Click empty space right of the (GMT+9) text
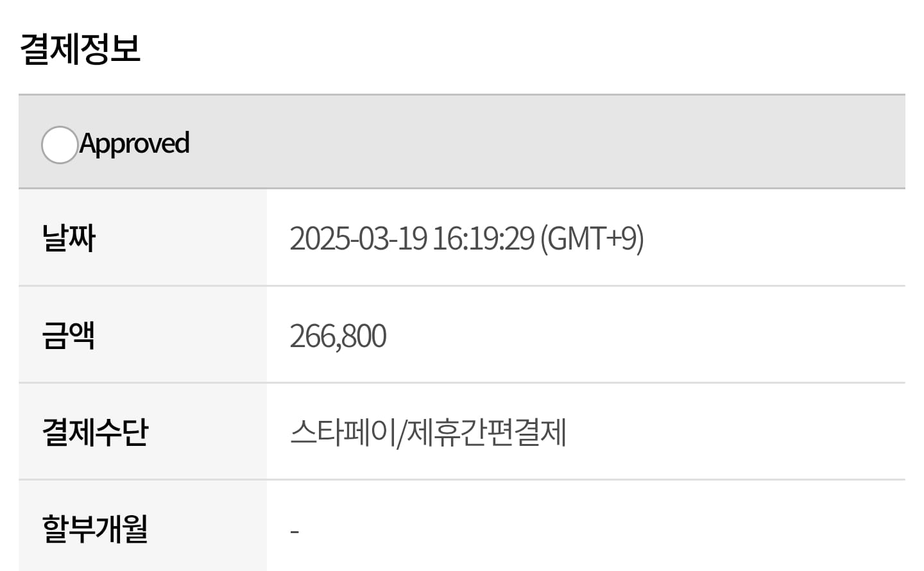Image resolution: width=924 pixels, height=571 pixels. (770, 238)
